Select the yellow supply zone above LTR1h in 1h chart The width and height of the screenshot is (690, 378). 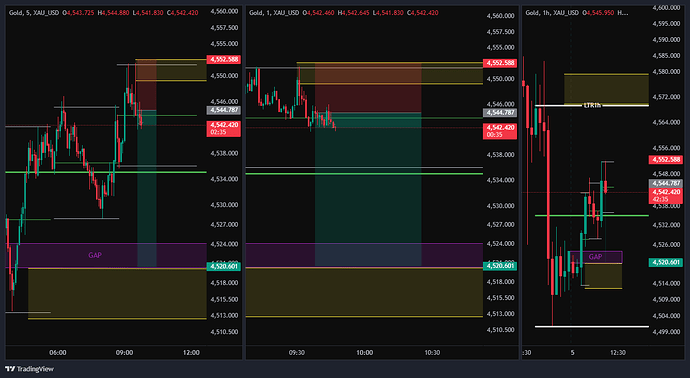(606, 89)
